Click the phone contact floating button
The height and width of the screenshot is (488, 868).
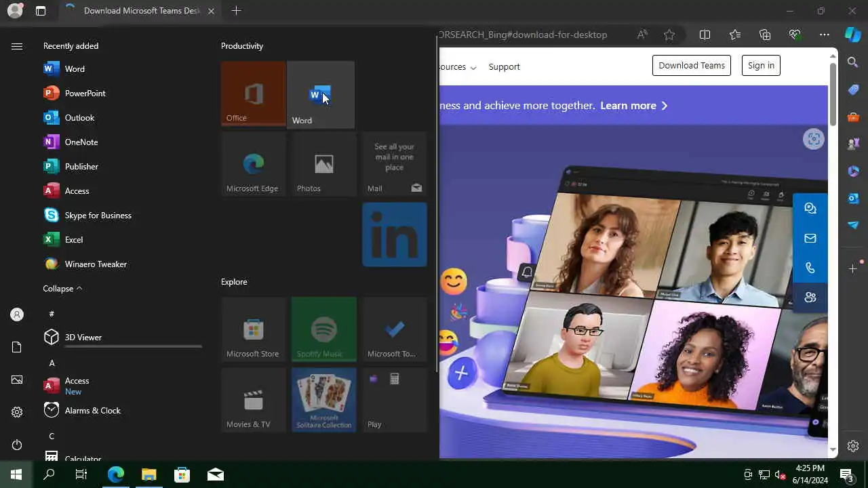click(x=810, y=268)
